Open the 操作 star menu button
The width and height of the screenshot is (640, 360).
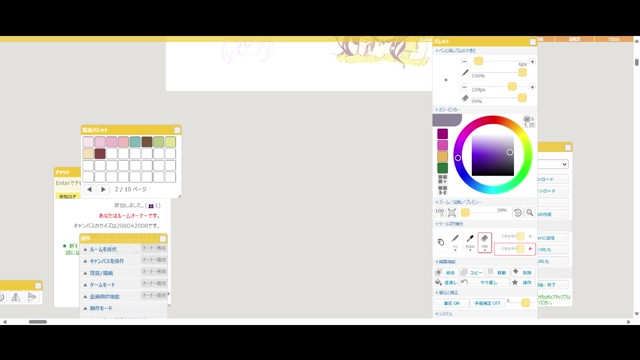(522, 282)
